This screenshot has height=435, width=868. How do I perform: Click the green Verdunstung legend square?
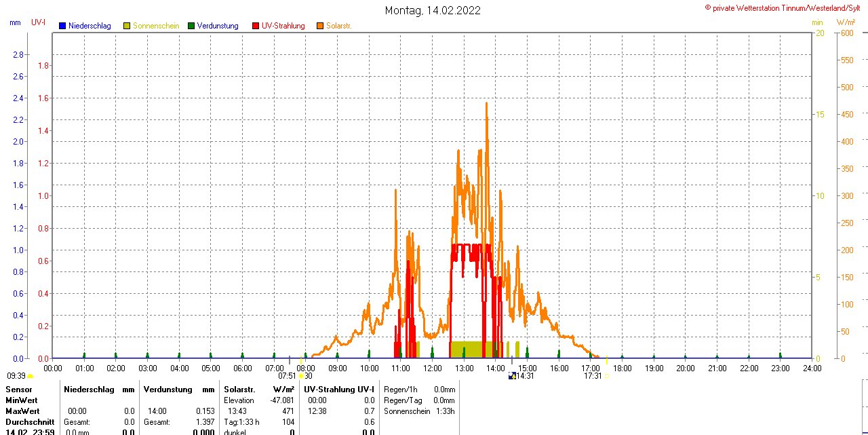click(191, 26)
